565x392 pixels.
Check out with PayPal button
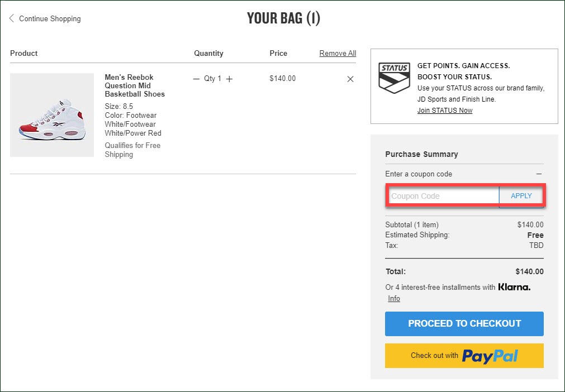(x=464, y=356)
